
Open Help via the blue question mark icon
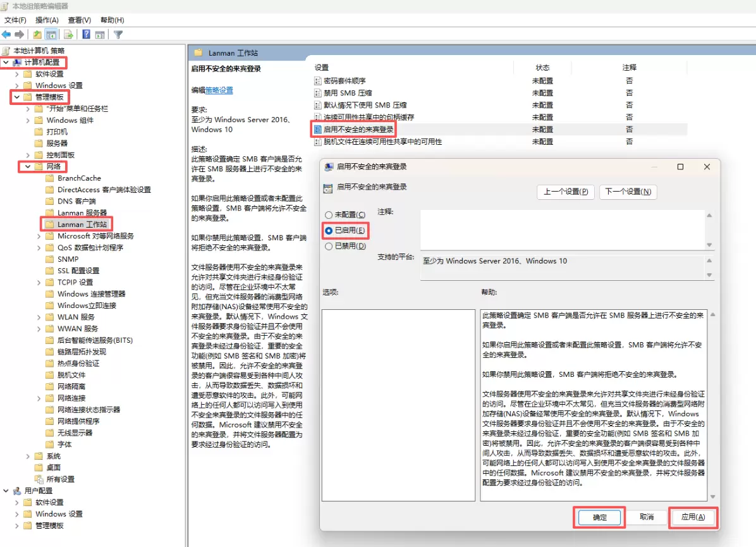(x=86, y=34)
